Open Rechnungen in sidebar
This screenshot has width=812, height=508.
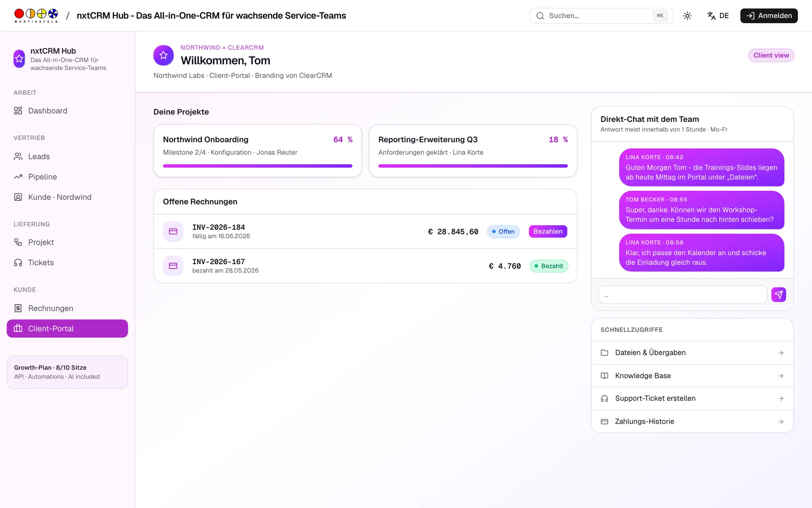(x=67, y=308)
